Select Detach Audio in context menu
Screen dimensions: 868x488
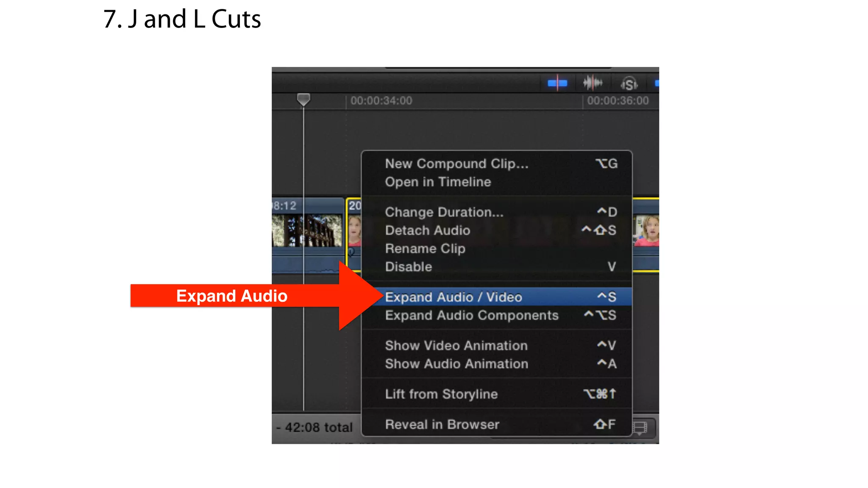(497, 230)
